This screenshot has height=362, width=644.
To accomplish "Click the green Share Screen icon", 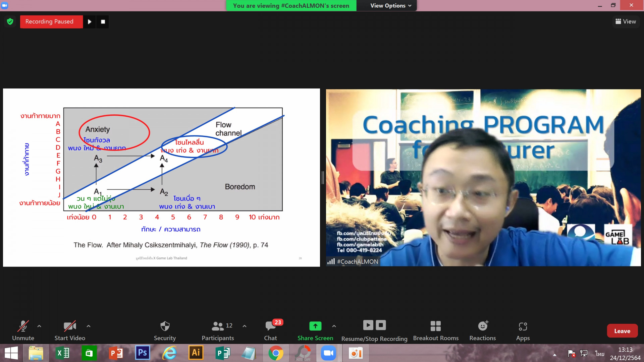I will [x=315, y=326].
